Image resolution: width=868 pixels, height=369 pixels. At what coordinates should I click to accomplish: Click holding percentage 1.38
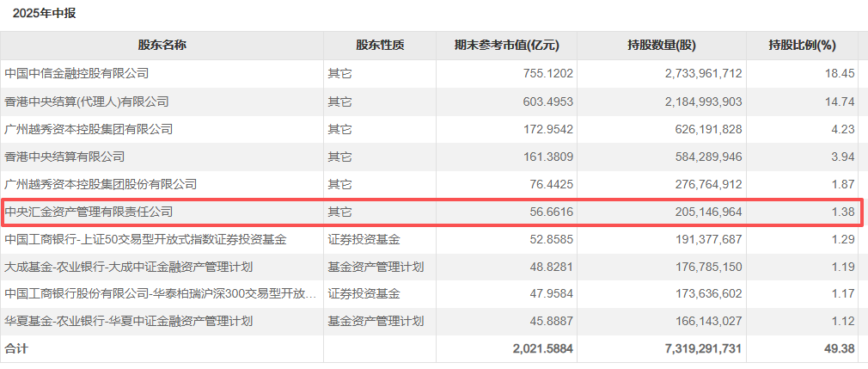(x=845, y=212)
